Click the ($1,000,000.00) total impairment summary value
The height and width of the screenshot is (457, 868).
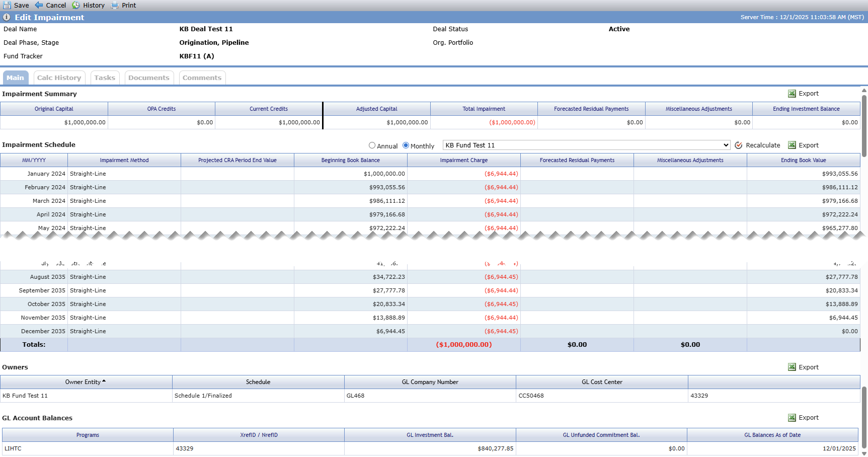coord(512,122)
